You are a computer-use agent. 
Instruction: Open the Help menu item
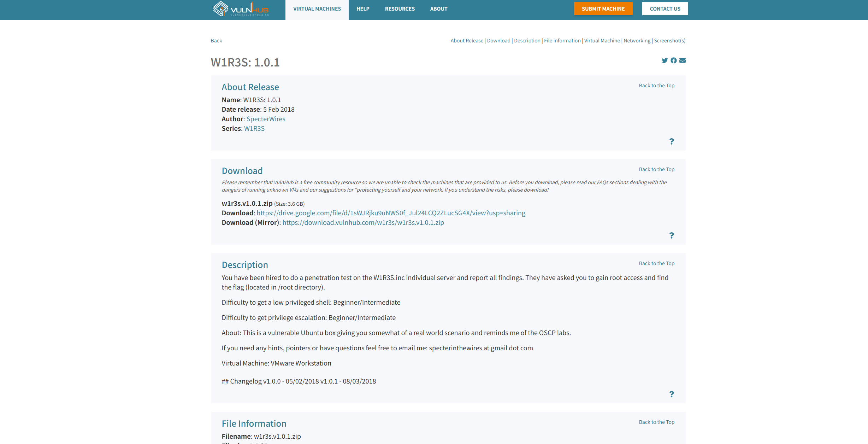[x=363, y=9]
